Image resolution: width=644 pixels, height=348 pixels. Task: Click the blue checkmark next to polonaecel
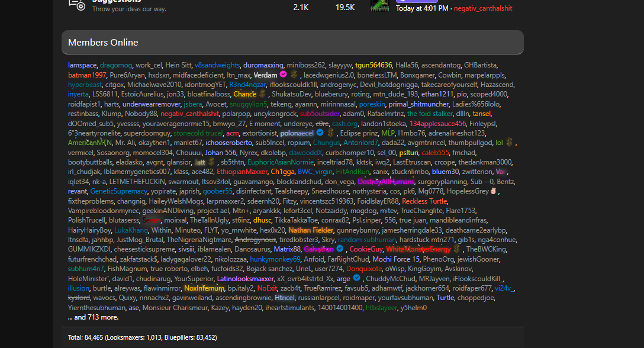(320, 133)
